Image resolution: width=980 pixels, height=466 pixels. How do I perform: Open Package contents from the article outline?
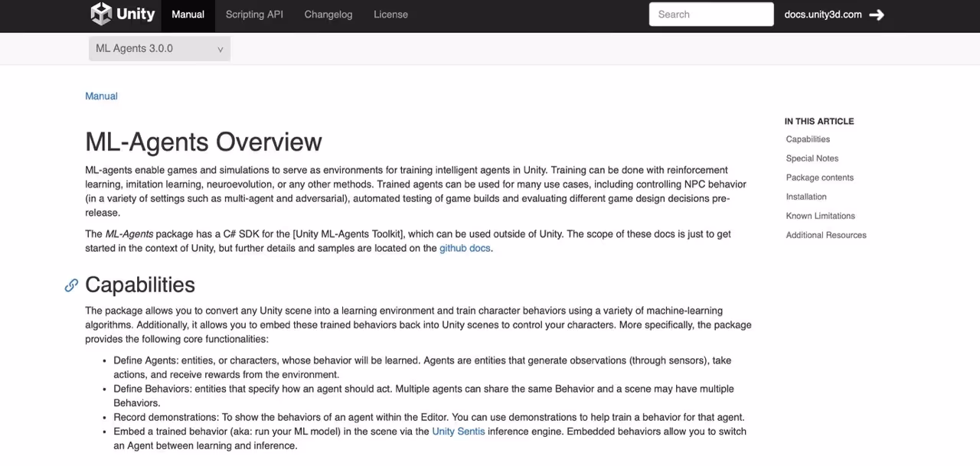point(819,177)
